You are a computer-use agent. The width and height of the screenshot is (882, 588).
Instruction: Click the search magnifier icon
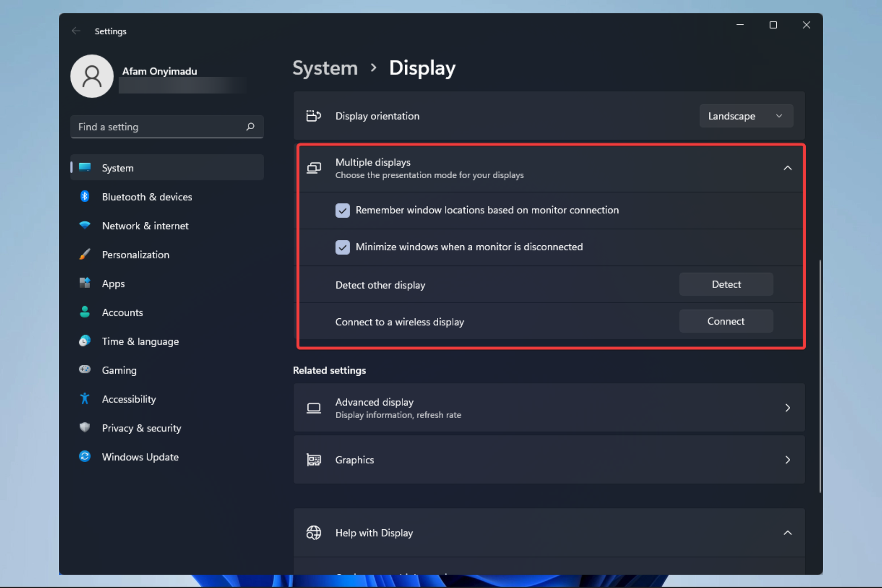tap(250, 127)
